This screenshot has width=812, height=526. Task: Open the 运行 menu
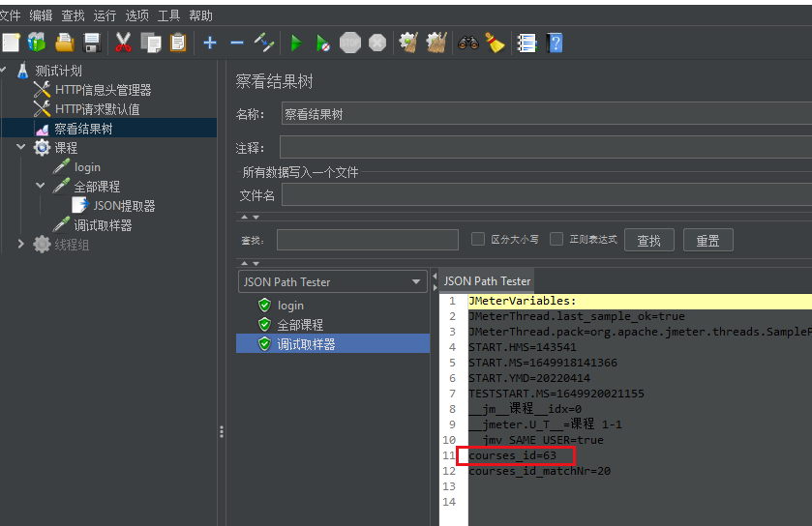click(x=105, y=16)
